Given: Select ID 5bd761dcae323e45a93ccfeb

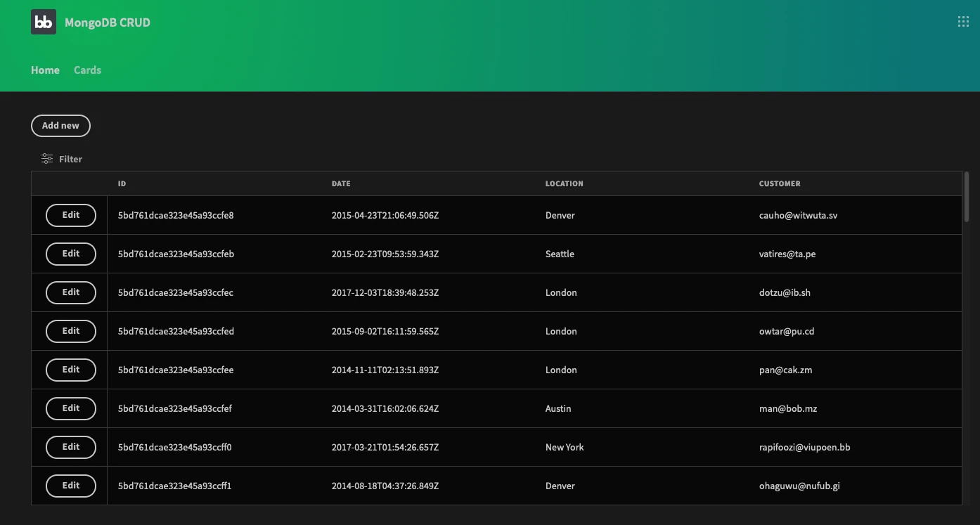Looking at the screenshot, I should point(176,254).
